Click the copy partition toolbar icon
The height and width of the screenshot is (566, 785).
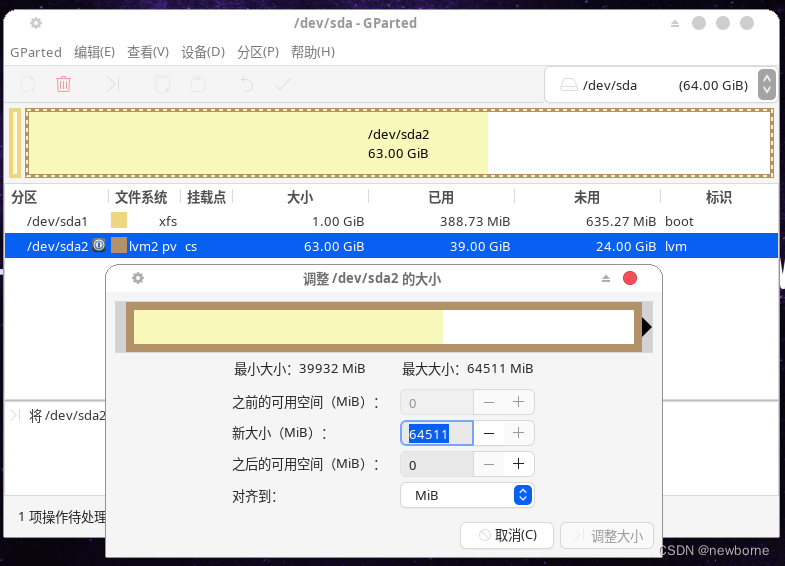[162, 84]
